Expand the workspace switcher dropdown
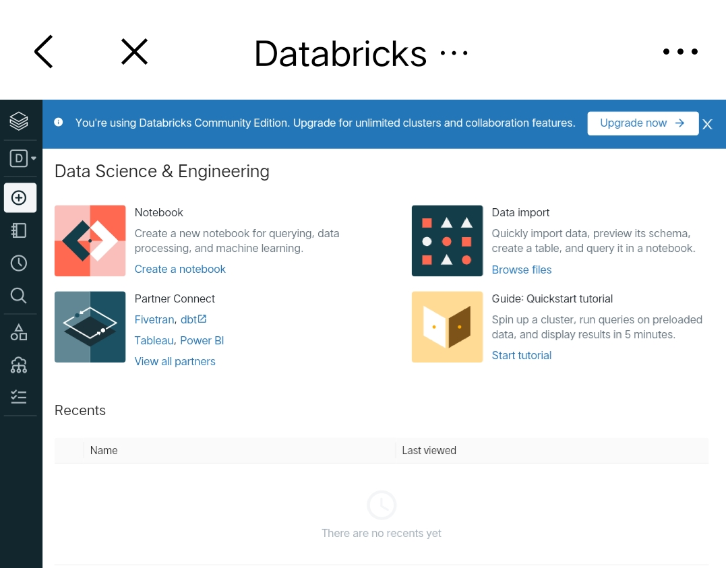Image resolution: width=728 pixels, height=568 pixels. tap(20, 158)
